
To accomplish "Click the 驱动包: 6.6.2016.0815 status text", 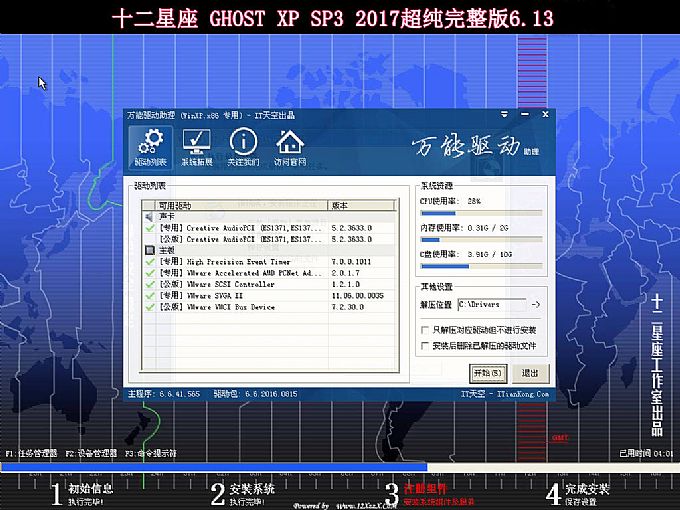I will point(255,394).
